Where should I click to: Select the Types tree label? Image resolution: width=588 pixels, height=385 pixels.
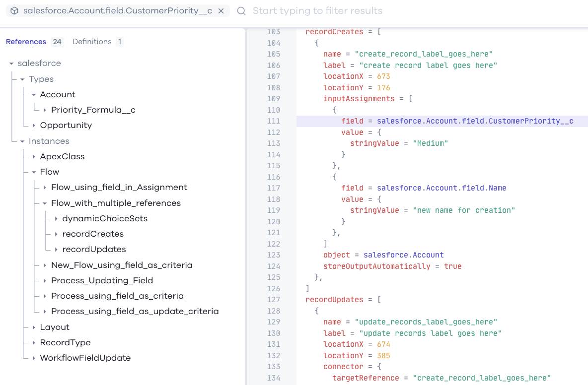(41, 79)
